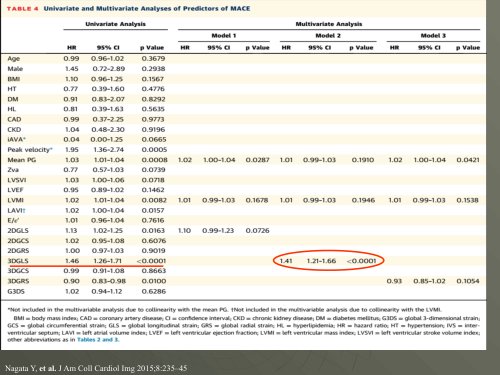This screenshot has height=375, width=500.
Task: Select the 'Mean PG' row label
Action: 22,160
